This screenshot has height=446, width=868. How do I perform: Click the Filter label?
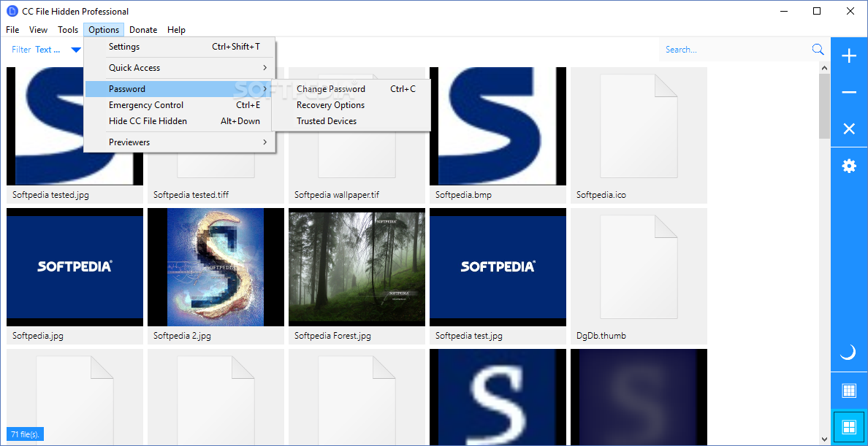pos(21,49)
